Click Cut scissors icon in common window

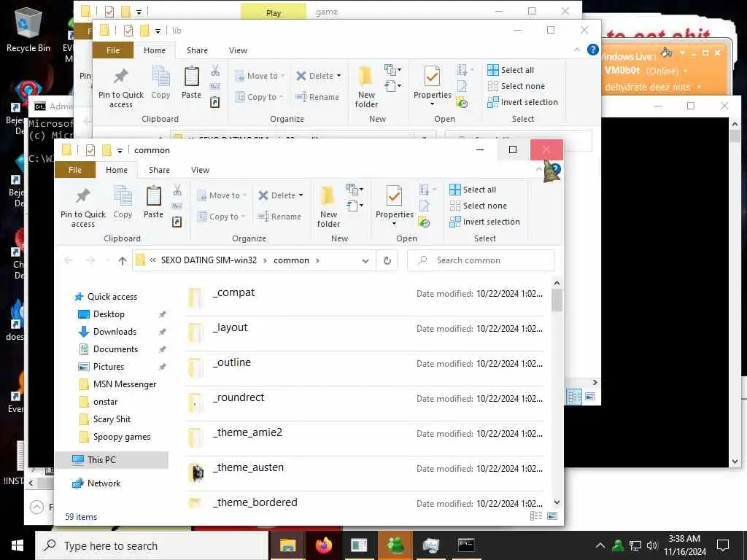click(177, 190)
